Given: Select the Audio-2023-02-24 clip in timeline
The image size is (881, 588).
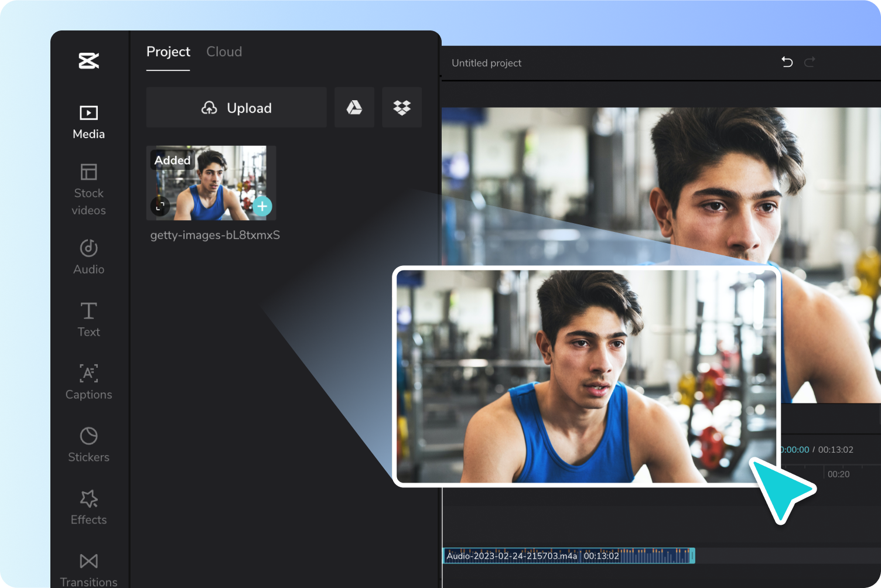Looking at the screenshot, I should click(568, 556).
